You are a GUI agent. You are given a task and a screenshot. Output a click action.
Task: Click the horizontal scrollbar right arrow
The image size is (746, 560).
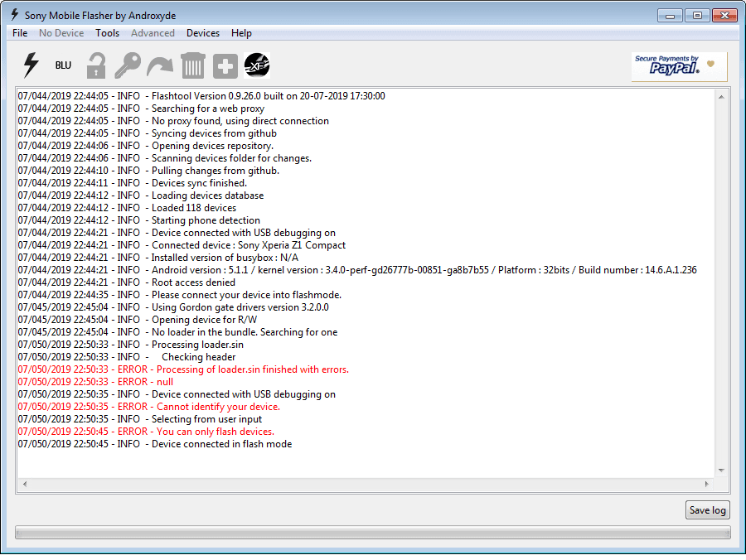tap(706, 484)
